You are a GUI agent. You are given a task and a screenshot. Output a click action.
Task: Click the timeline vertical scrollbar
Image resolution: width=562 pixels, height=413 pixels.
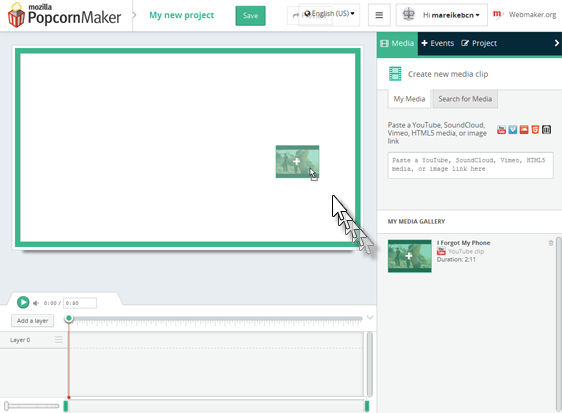pos(370,364)
